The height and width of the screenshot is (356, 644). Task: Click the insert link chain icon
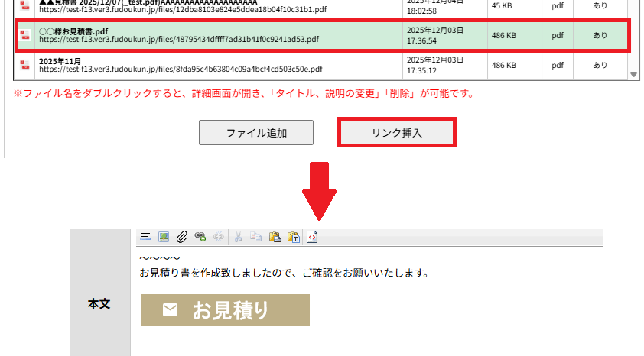[200, 238]
